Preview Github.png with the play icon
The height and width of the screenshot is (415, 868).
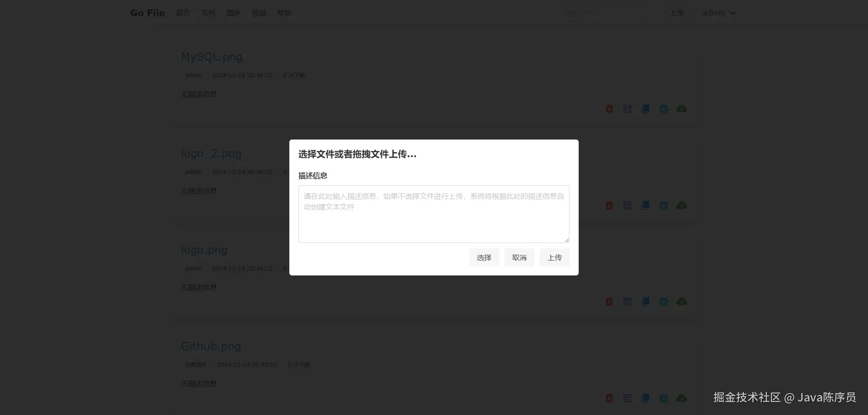664,398
